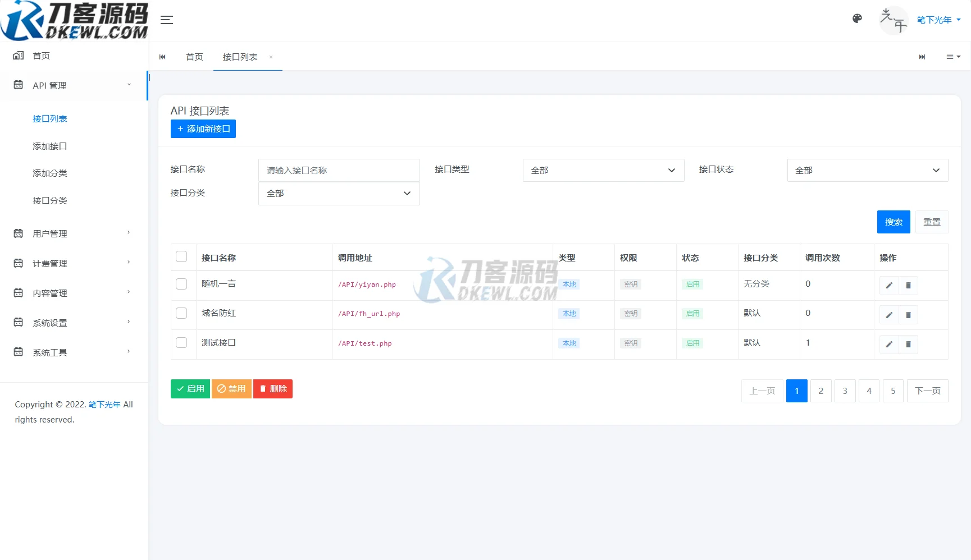
Task: Click the scroll-tabs-left icon near 首页 tab
Action: tap(162, 57)
